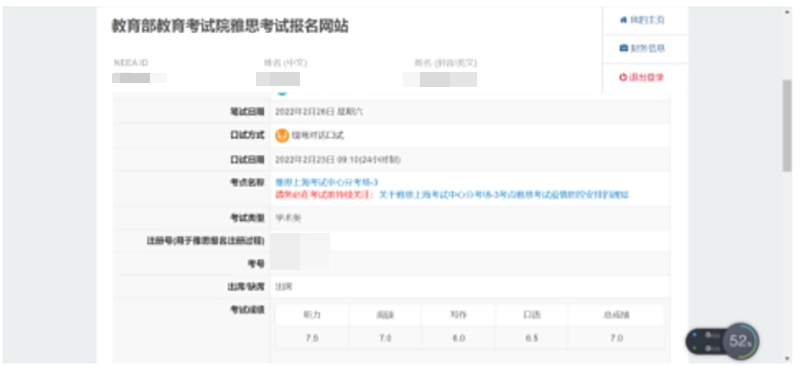Screen dimensions: 800x366
Task: Open the blue epidemic control notice link
Action: [x=504, y=194]
